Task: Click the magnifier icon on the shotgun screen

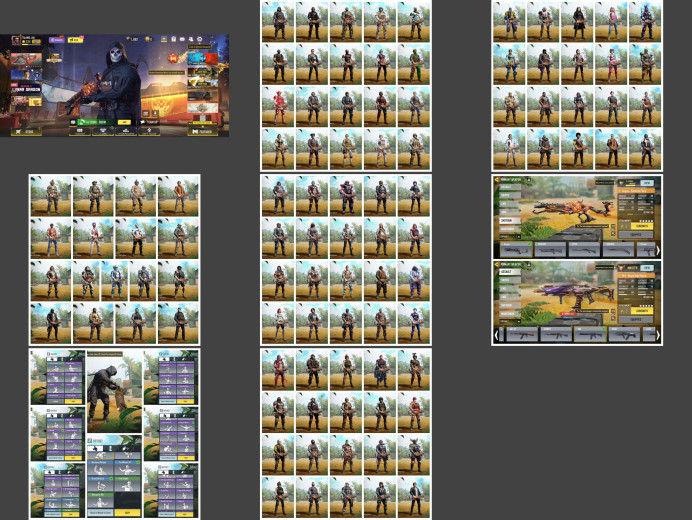Action: click(x=613, y=234)
